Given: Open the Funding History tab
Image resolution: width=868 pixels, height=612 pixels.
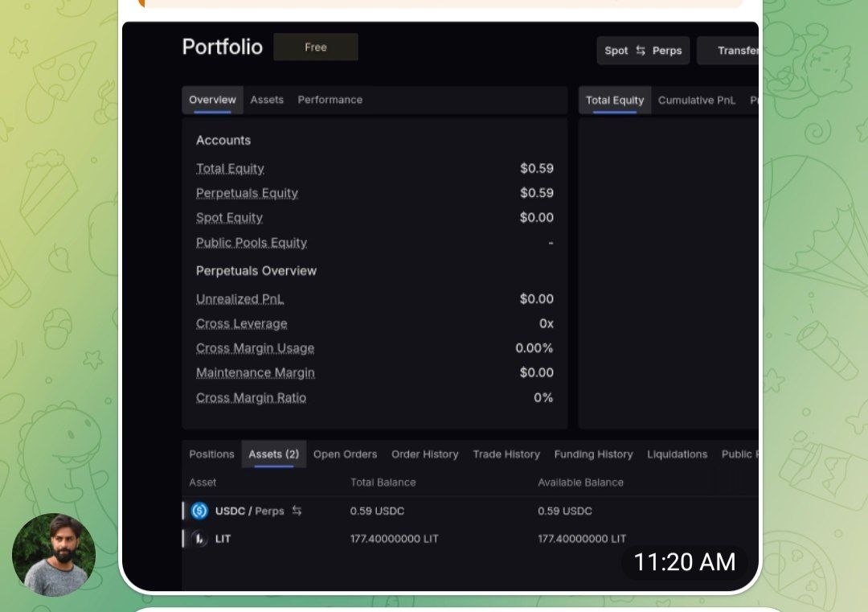Looking at the screenshot, I should point(593,454).
